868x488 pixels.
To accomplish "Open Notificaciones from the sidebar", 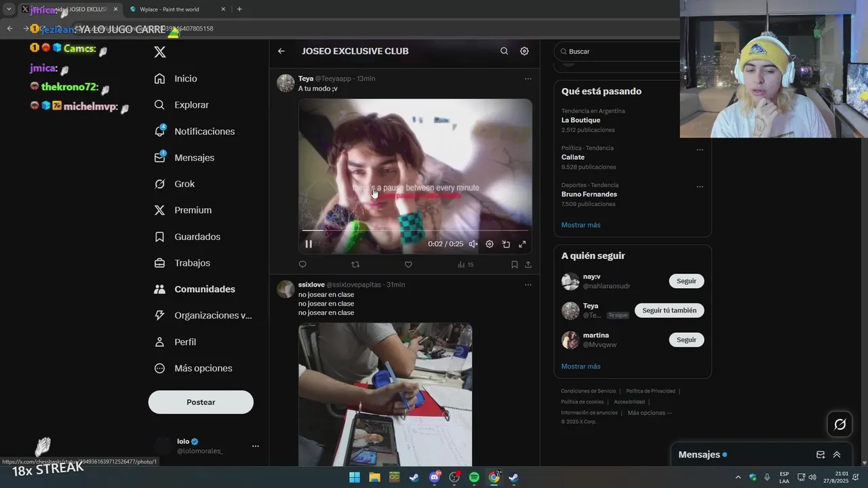I will [194, 131].
